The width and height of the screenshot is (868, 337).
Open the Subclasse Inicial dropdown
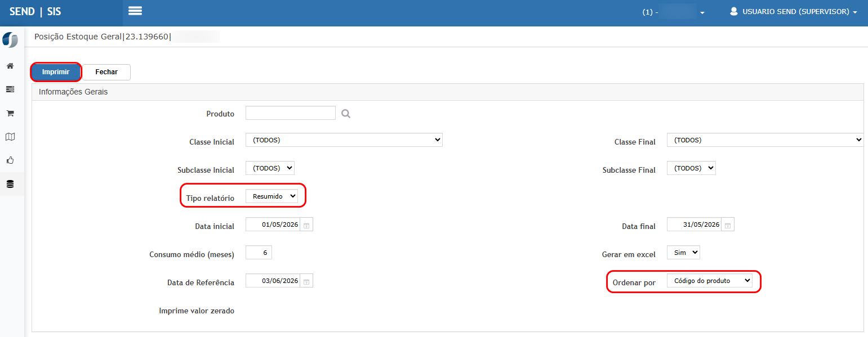270,168
